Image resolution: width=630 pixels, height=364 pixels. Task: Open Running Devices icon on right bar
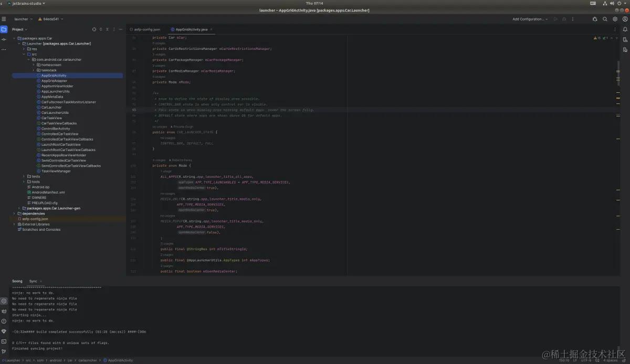[x=625, y=49]
